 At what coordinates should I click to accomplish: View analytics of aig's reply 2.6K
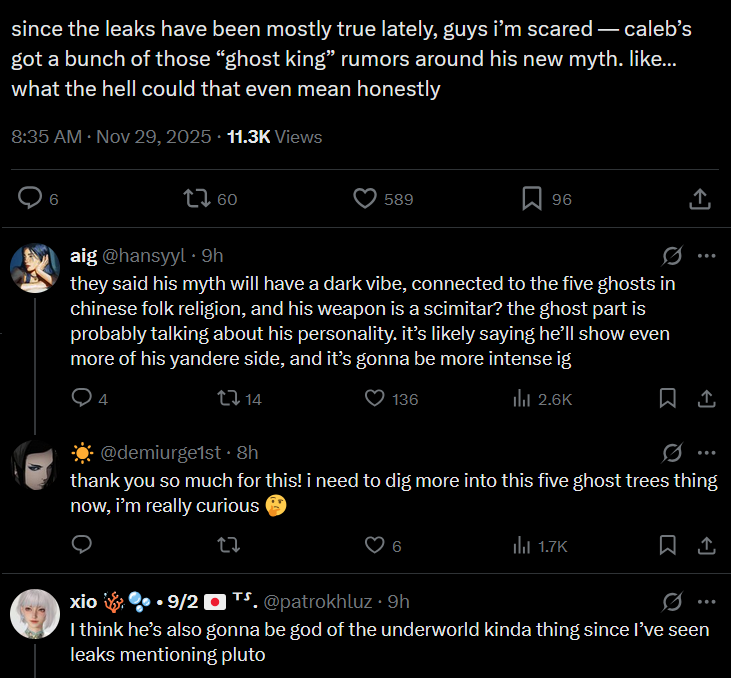[521, 399]
